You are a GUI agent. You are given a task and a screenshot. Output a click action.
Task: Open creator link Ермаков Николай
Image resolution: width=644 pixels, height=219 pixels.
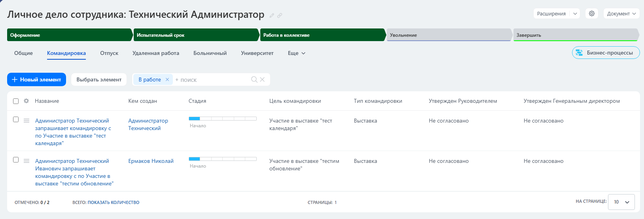coord(151,161)
